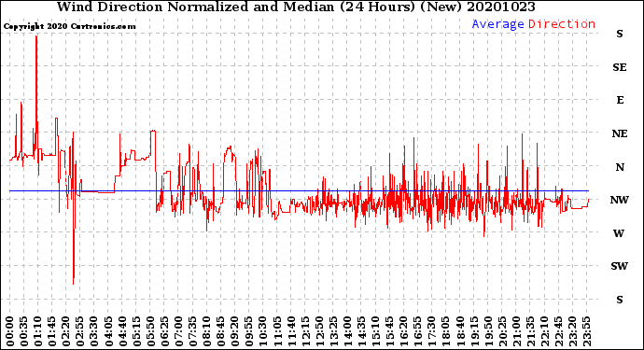Click the 16:55 time label

(418, 331)
